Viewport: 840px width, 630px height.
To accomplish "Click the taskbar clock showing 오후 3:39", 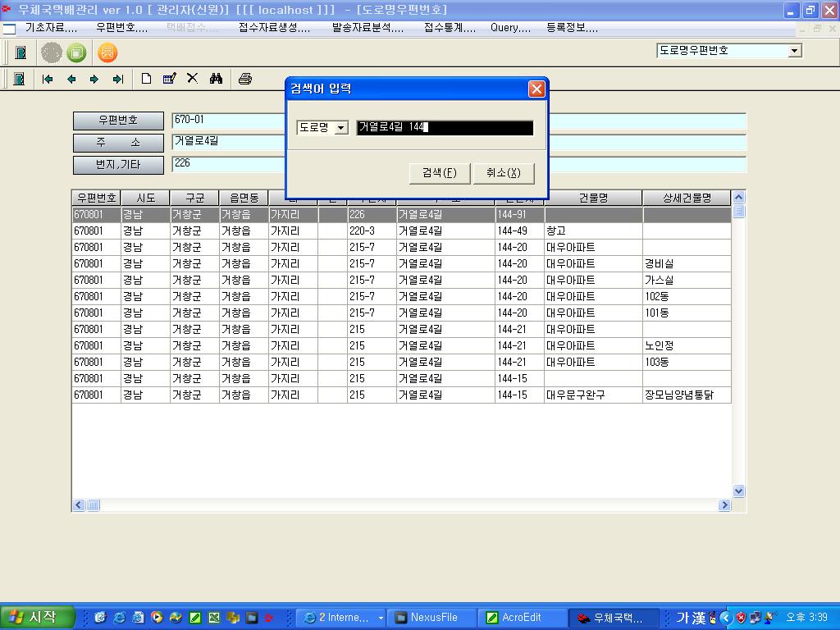I will (x=807, y=618).
